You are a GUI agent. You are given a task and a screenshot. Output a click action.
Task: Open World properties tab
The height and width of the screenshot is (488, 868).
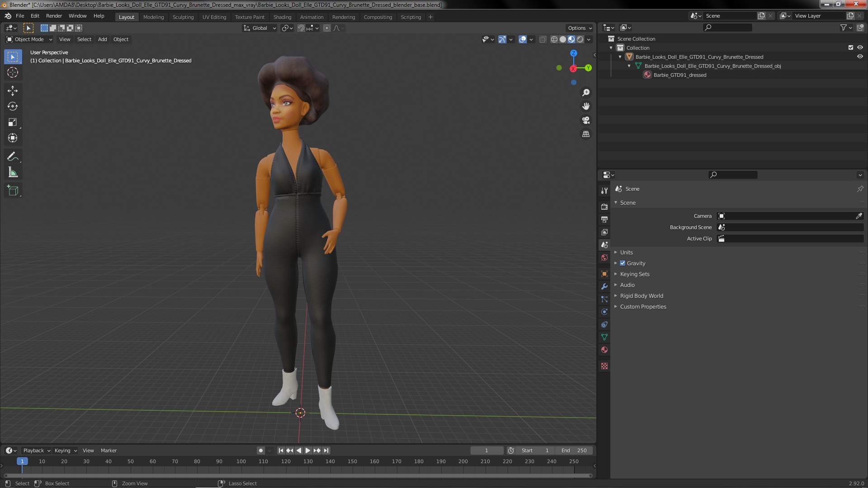[x=604, y=258]
